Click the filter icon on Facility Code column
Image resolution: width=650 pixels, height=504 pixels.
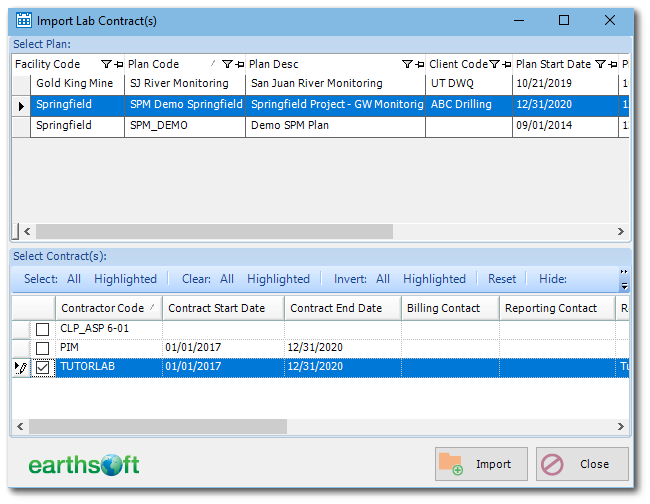pos(106,64)
